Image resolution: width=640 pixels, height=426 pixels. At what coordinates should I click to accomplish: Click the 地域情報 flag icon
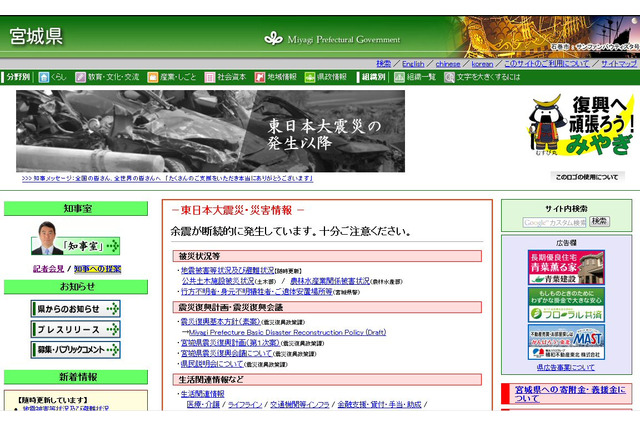click(x=260, y=77)
